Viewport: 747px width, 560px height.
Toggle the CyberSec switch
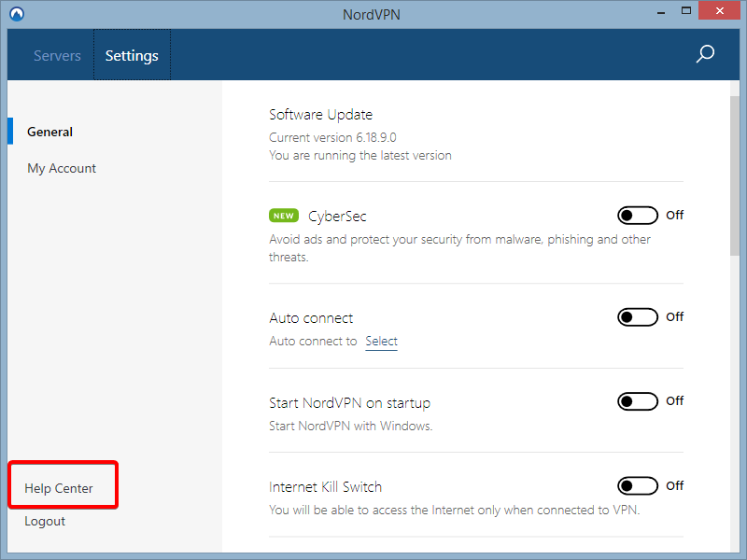[x=638, y=216]
